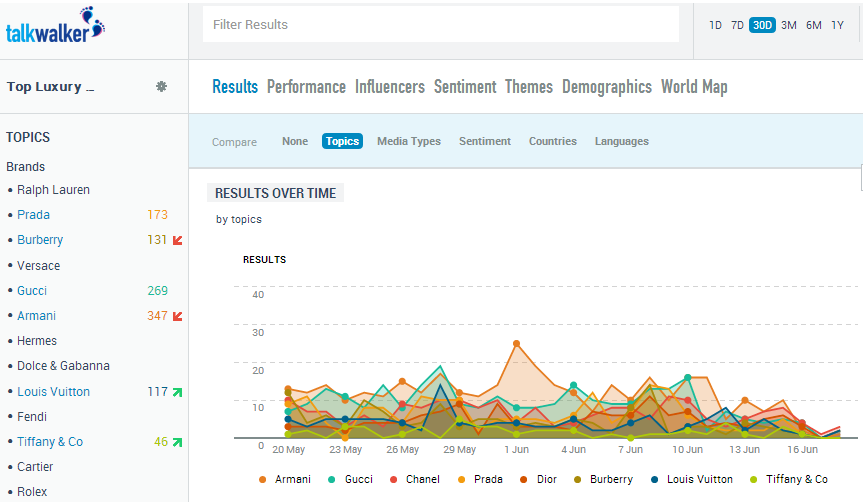863x502 pixels.
Task: Select Dolce & Gabanna topic
Action: (x=63, y=366)
